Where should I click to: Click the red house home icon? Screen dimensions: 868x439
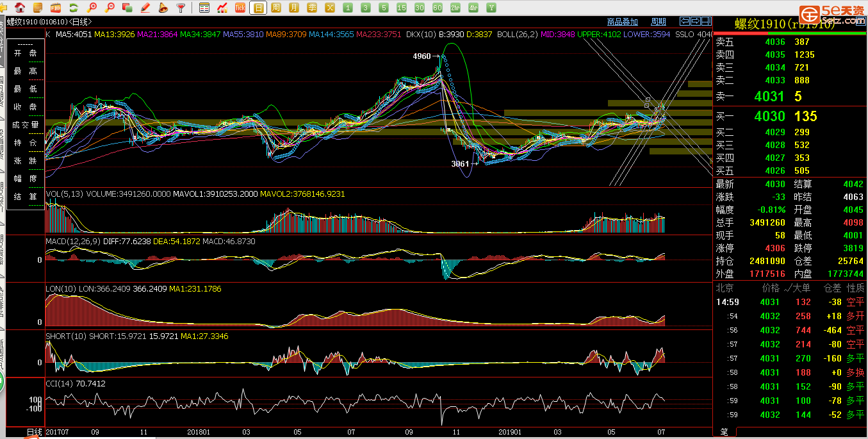tap(20, 8)
